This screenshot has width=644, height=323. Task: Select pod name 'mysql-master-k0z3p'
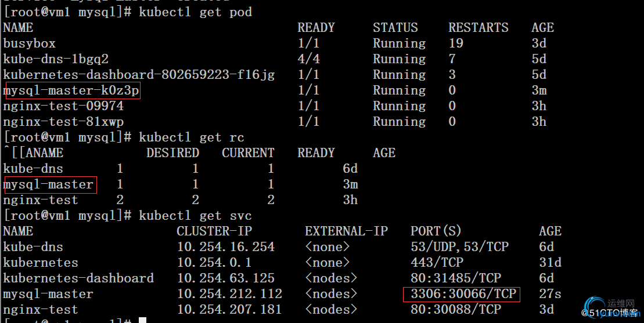[71, 90]
